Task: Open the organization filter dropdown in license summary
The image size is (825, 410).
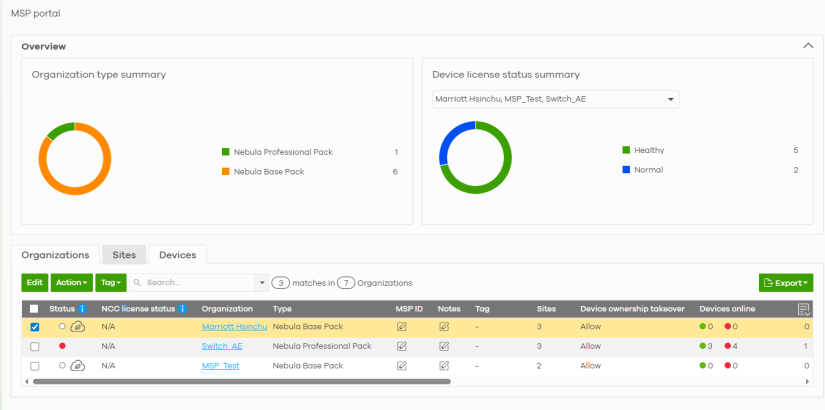Action: tap(555, 99)
